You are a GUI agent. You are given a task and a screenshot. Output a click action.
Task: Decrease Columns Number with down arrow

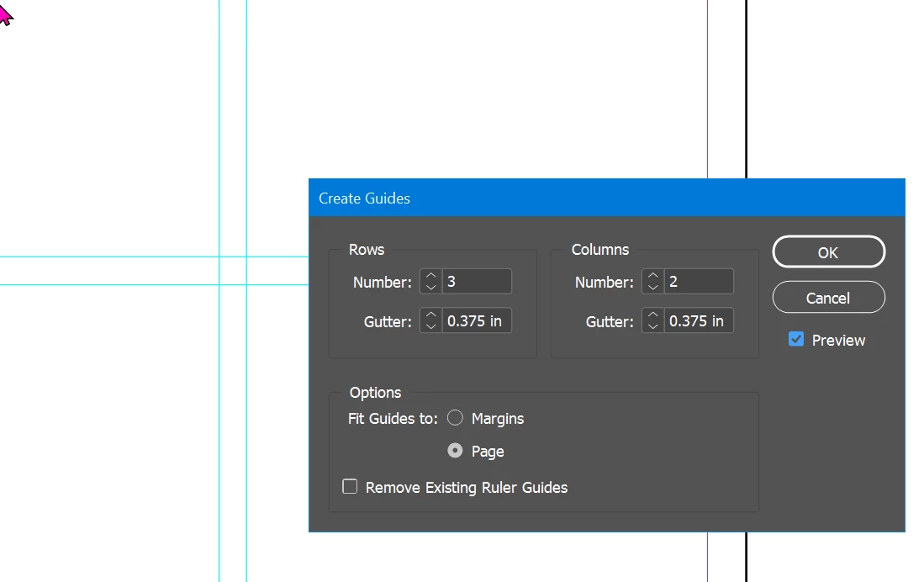pos(653,287)
